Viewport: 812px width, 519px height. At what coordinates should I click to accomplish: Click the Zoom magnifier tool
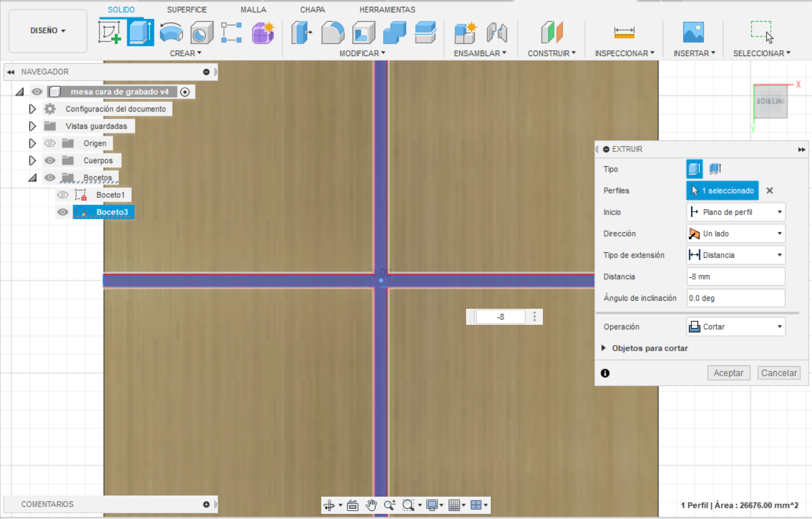click(x=389, y=505)
